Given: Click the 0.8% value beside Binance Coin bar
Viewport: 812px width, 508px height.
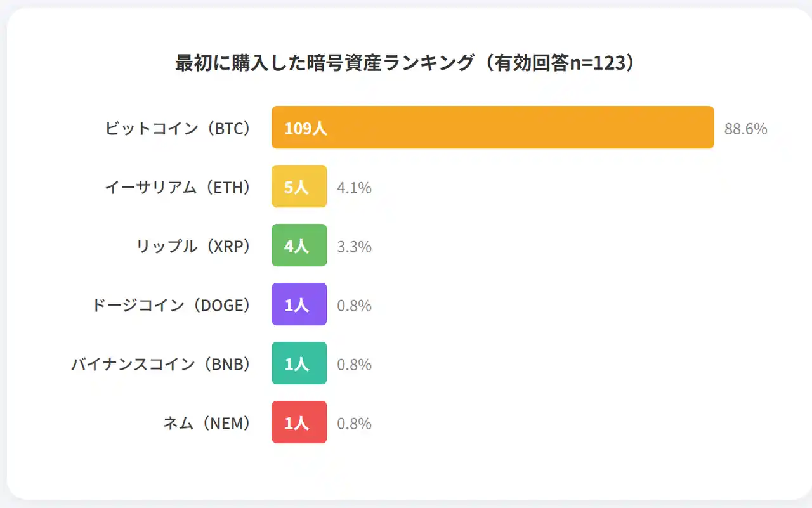Looking at the screenshot, I should pyautogui.click(x=354, y=365).
